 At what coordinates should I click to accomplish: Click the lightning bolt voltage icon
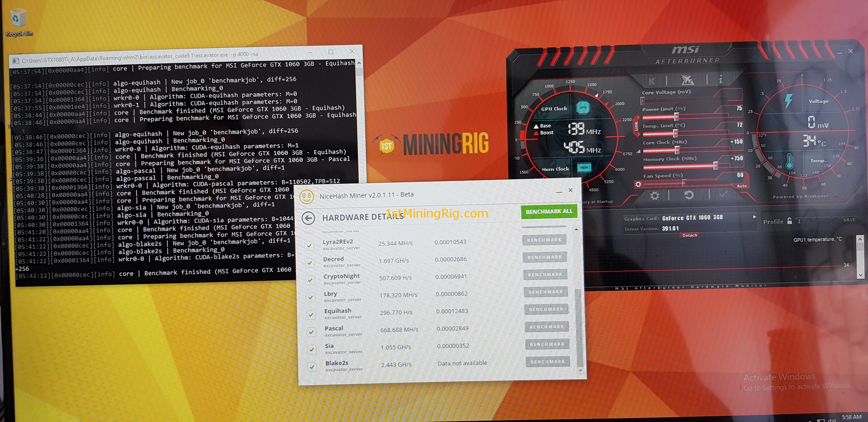pyautogui.click(x=789, y=101)
